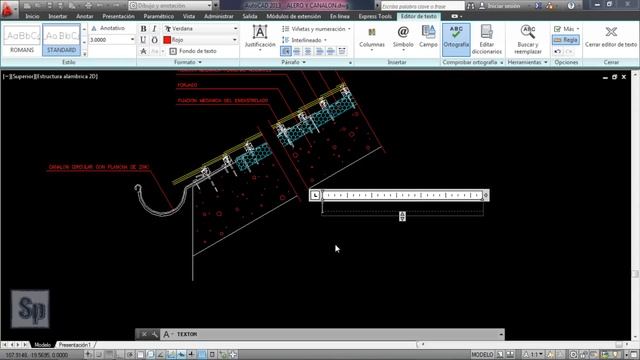This screenshot has width=640, height=360.
Task: Select the fourth paragraph alignment icon (right)
Action: [319, 51]
